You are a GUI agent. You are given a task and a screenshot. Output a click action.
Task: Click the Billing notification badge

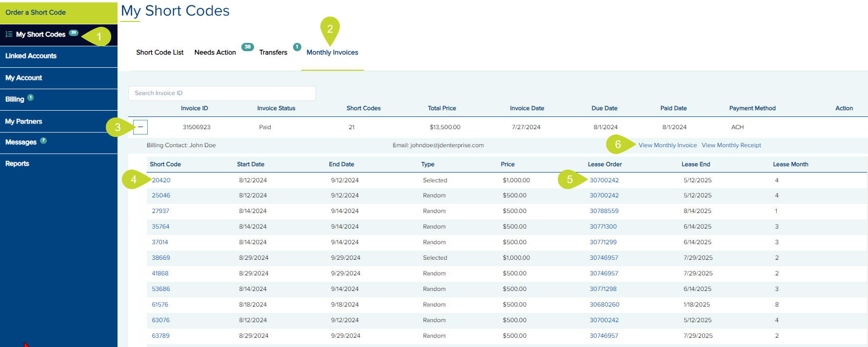coord(30,97)
